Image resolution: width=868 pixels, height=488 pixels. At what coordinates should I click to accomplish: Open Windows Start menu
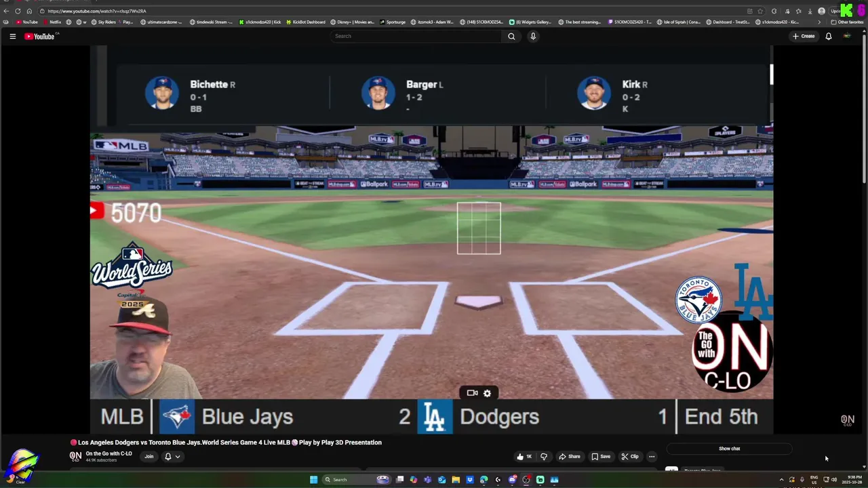pos(313,479)
